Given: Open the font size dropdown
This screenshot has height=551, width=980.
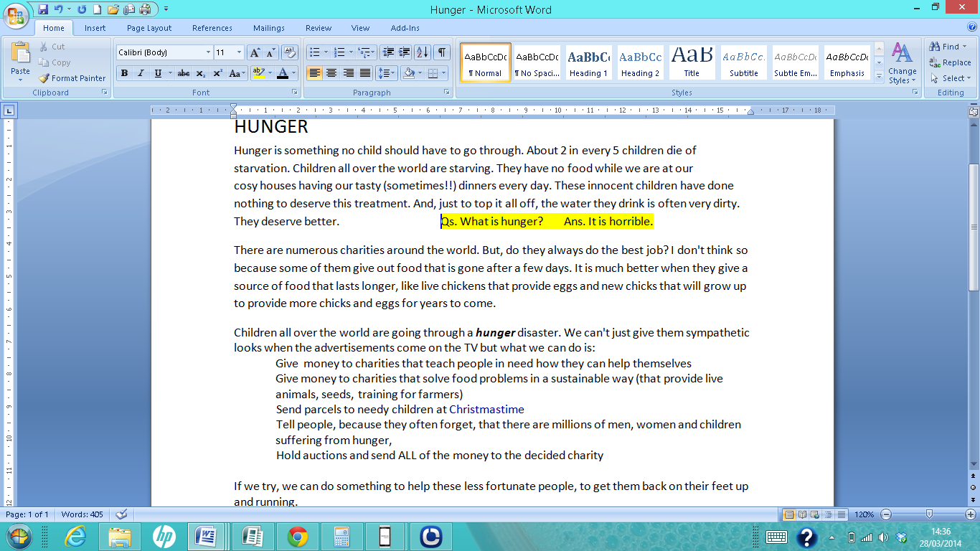Looking at the screenshot, I should pyautogui.click(x=240, y=52).
